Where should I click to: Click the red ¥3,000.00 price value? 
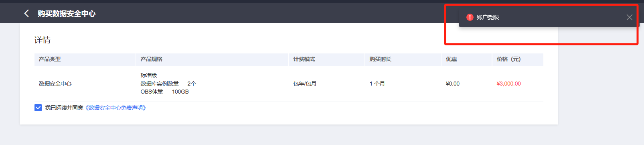click(508, 84)
